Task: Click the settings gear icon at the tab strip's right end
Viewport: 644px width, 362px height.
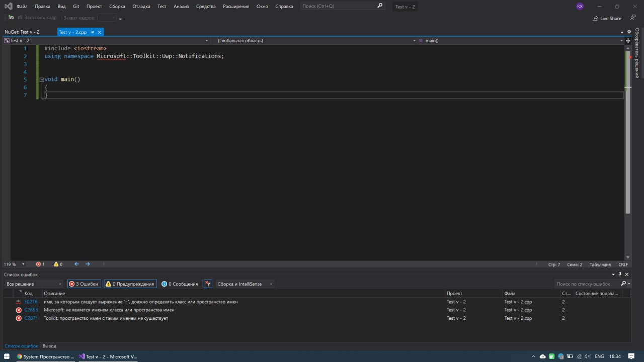Action: coord(629,32)
